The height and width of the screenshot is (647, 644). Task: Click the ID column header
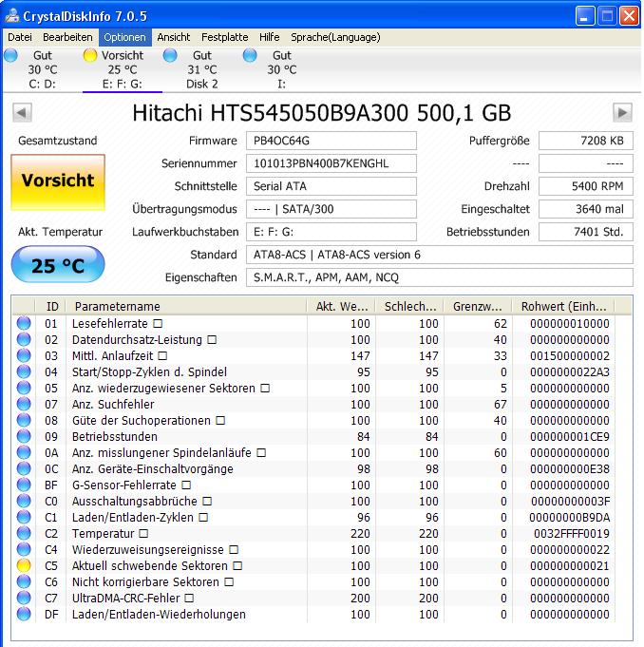tap(50, 307)
